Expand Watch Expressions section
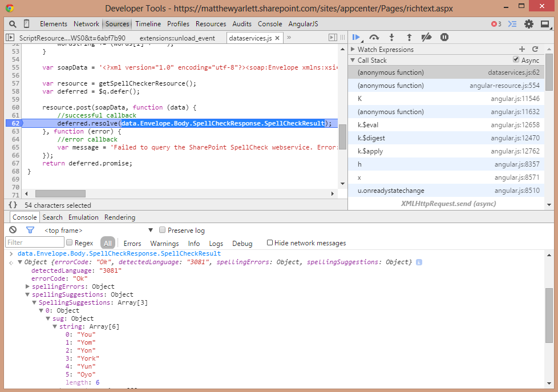Screen dimensions: 558x392 tap(353, 50)
